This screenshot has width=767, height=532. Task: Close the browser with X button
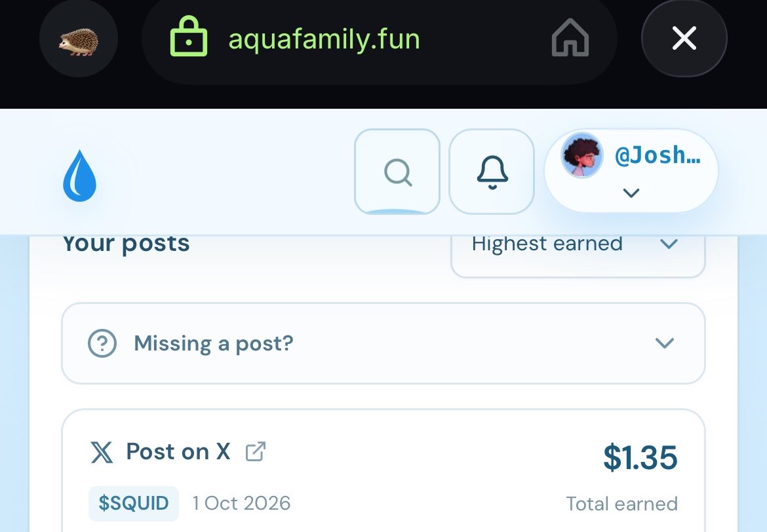click(684, 38)
